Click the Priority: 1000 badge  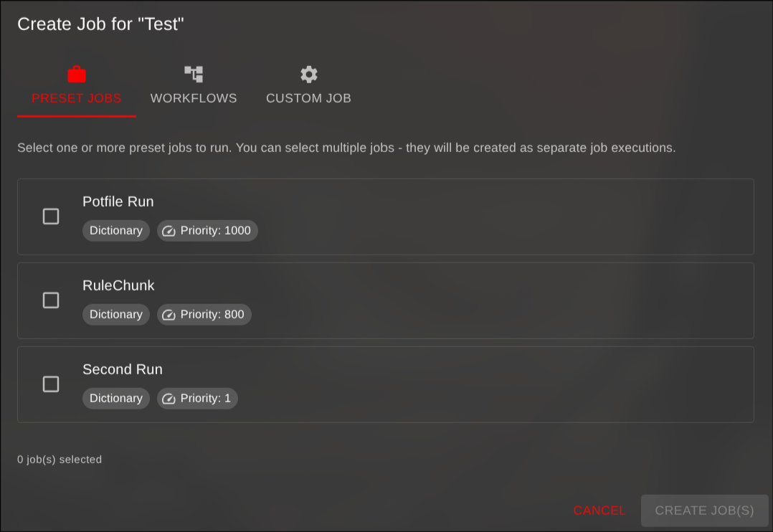point(207,230)
